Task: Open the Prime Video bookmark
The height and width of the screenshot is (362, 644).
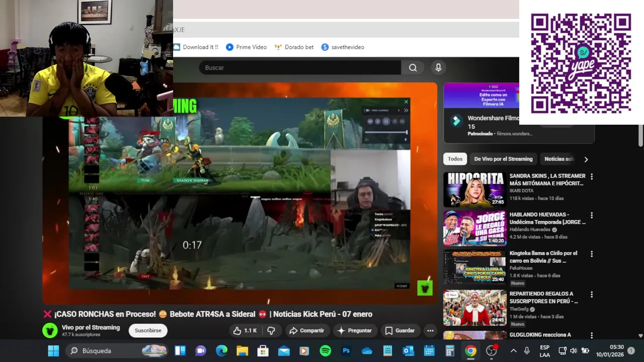Action: click(x=246, y=47)
